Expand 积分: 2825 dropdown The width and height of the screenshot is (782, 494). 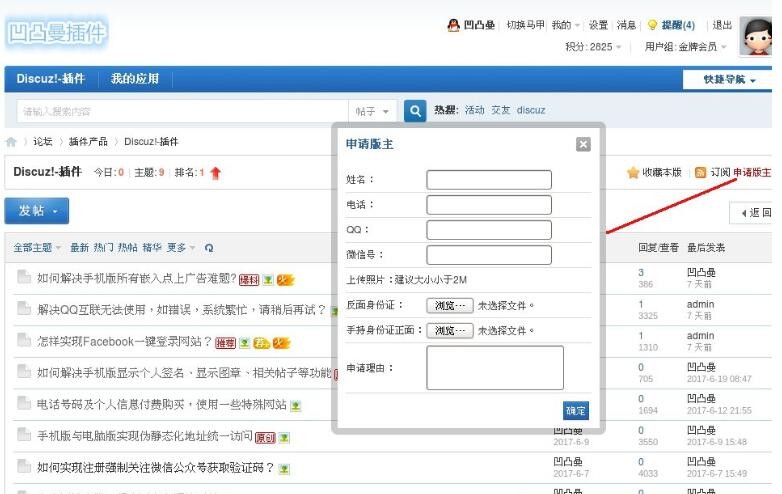593,47
